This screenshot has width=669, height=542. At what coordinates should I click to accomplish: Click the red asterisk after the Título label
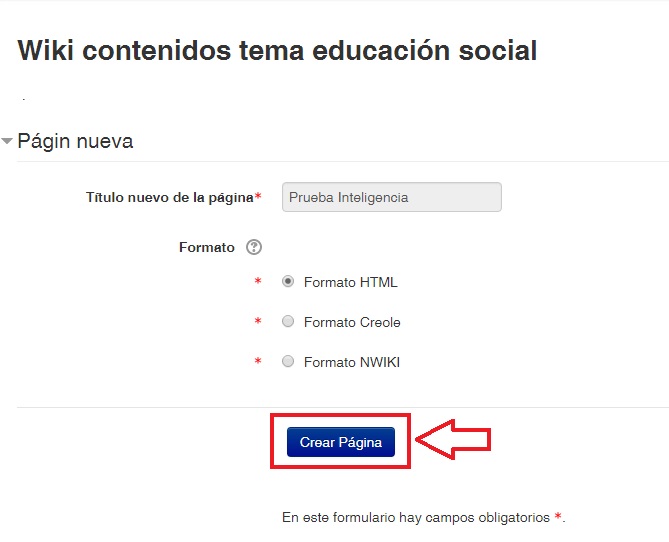(259, 197)
